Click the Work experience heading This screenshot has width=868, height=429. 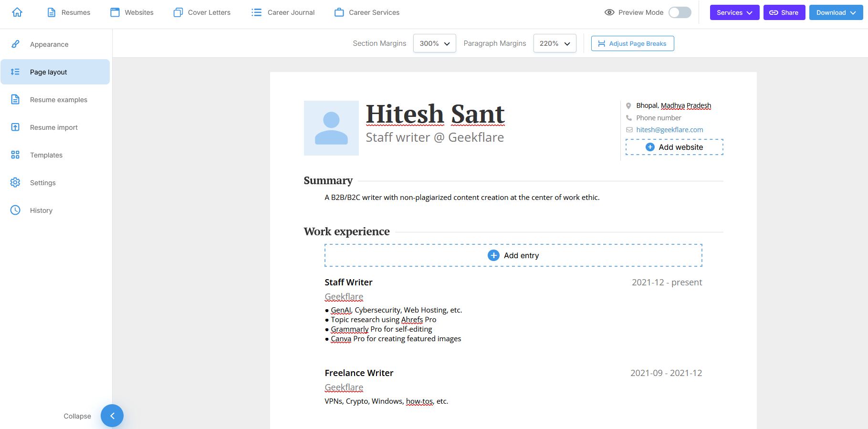pyautogui.click(x=346, y=231)
